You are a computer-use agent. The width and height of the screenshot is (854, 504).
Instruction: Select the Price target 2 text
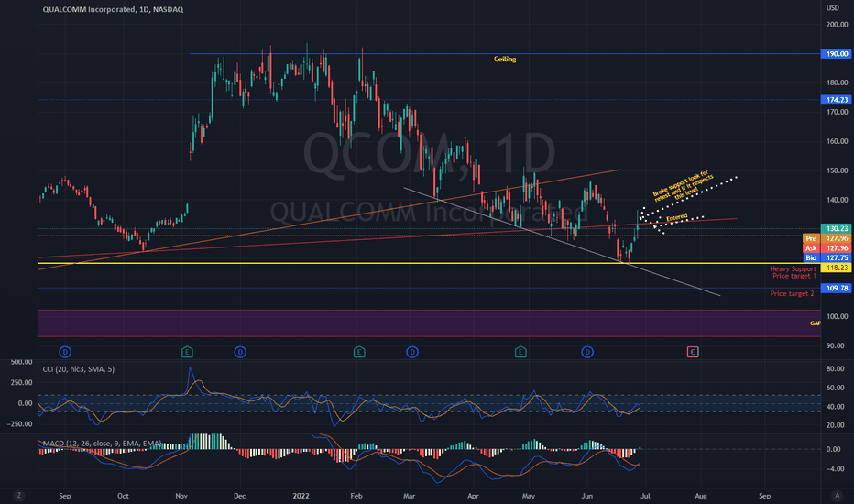(x=792, y=293)
